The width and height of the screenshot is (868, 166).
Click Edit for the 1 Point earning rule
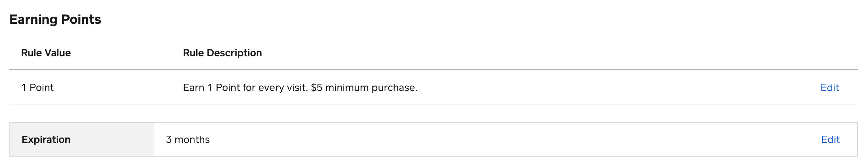(829, 88)
